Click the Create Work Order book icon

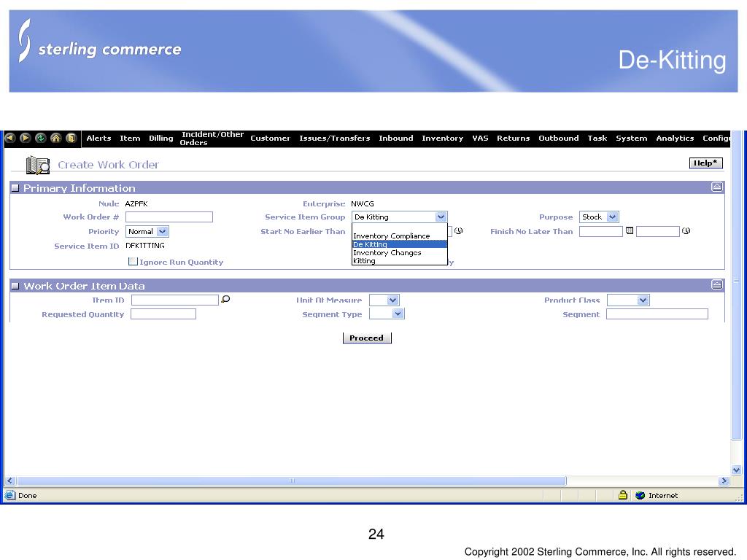pos(38,165)
